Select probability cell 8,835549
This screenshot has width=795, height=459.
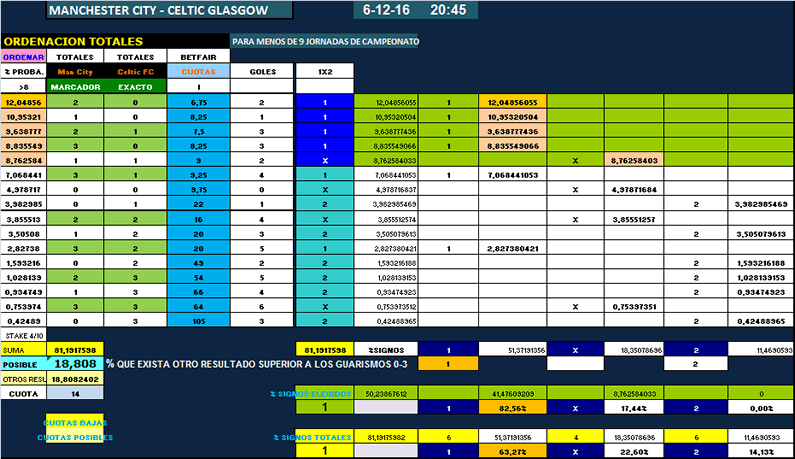(x=23, y=146)
